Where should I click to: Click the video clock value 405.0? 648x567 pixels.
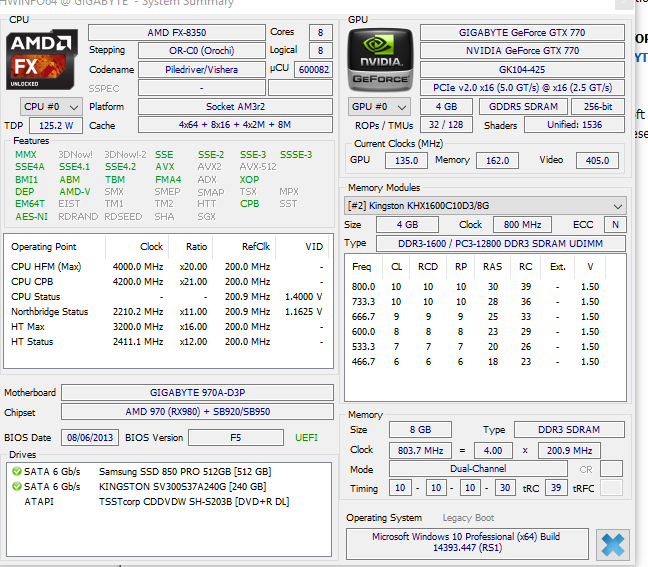click(x=597, y=161)
